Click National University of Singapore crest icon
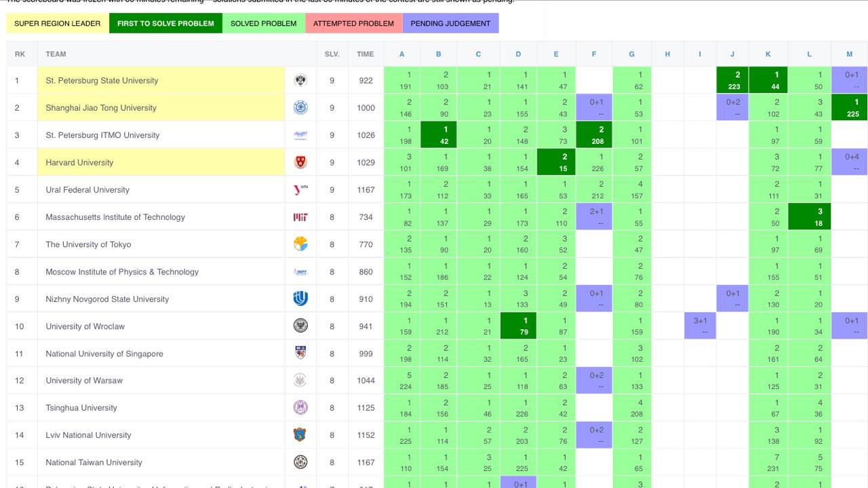868x488 pixels. point(300,353)
